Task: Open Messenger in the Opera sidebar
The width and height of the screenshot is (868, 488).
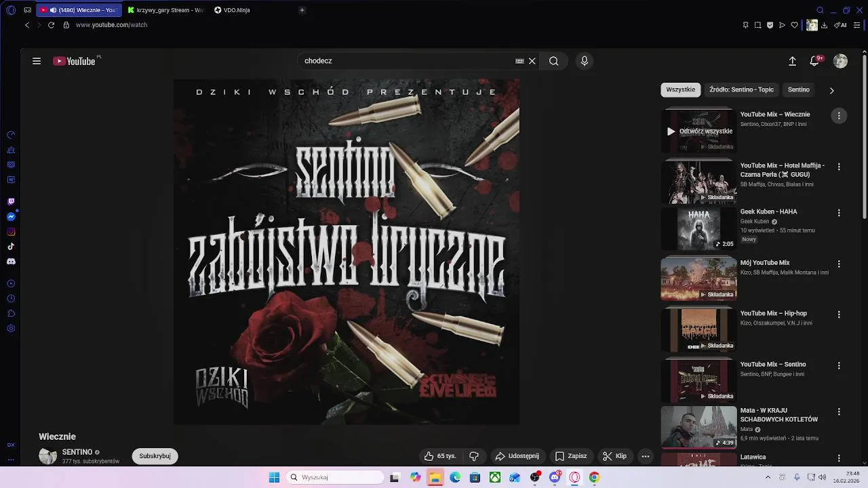Action: tap(11, 217)
